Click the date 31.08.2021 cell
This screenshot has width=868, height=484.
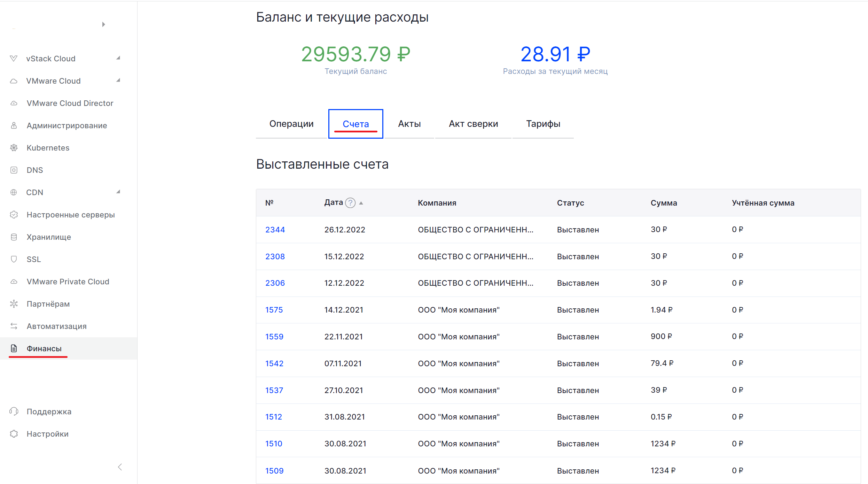tap(345, 417)
